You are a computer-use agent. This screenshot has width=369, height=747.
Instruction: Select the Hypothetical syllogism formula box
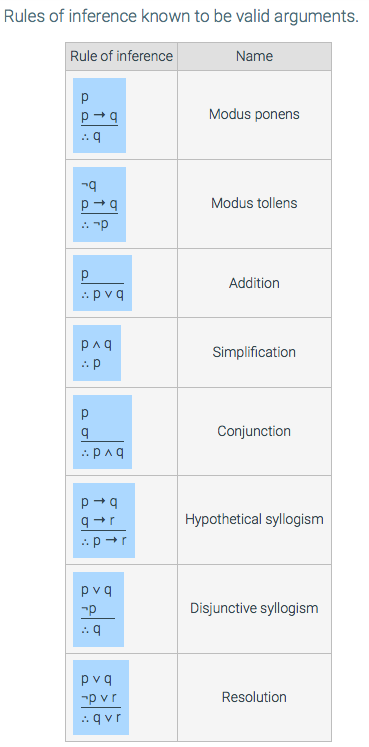point(104,520)
